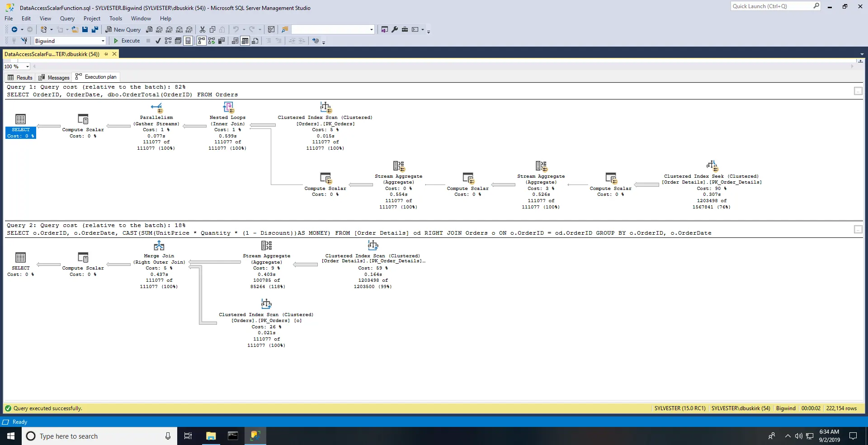
Task: Switch to the Messages tab
Action: 54,77
